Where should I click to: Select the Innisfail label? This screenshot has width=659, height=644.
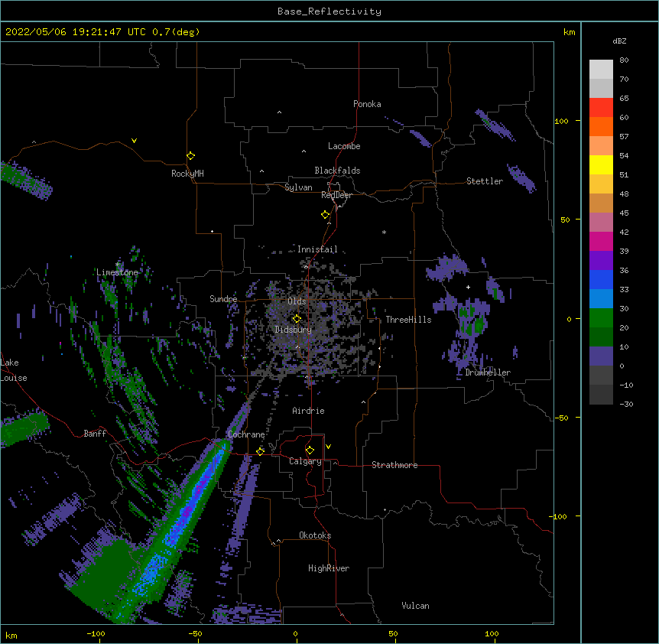coord(317,249)
